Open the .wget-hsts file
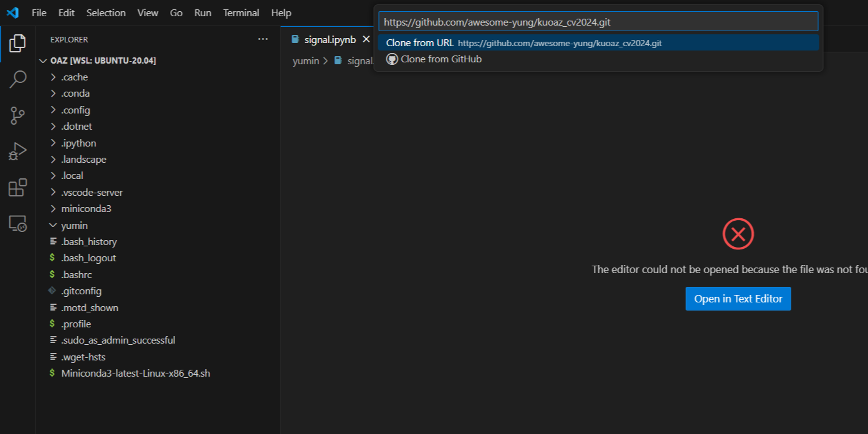The height and width of the screenshot is (434, 868). click(83, 357)
